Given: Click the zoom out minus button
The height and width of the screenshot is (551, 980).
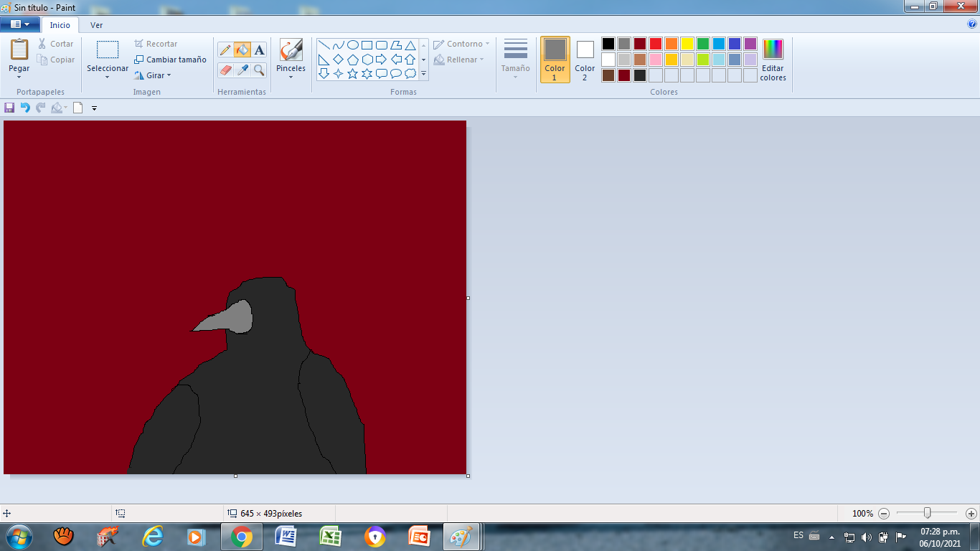Looking at the screenshot, I should [884, 514].
